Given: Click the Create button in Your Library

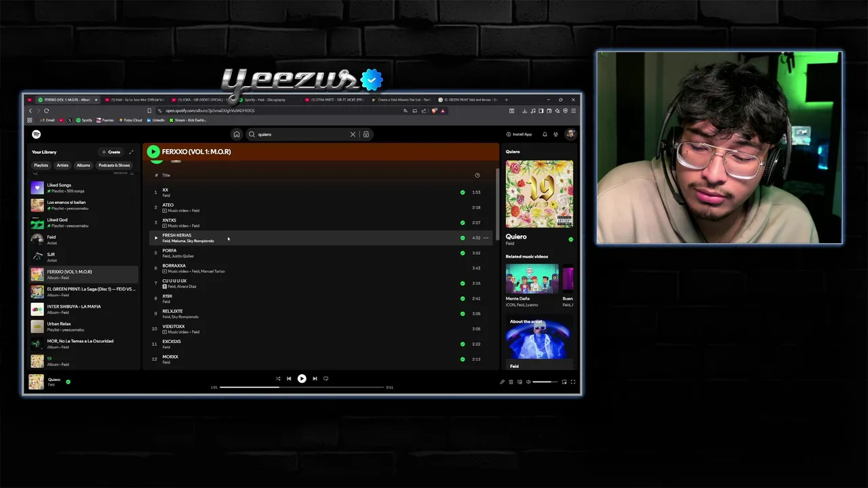Looking at the screenshot, I should (111, 152).
